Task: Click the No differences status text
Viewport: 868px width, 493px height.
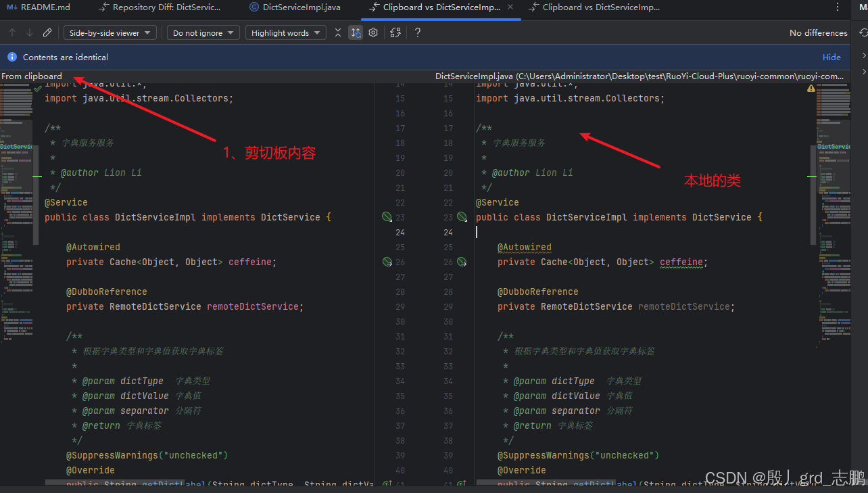Action: click(x=818, y=32)
